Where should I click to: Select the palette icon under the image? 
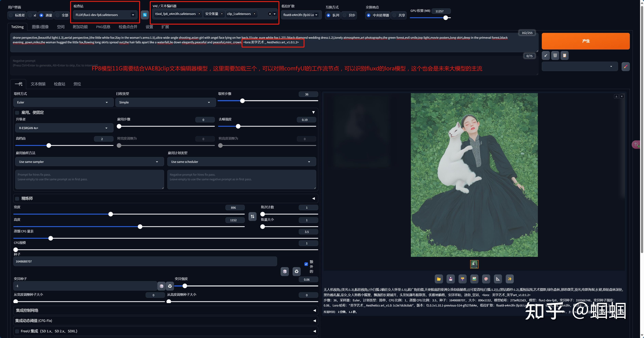pos(486,279)
